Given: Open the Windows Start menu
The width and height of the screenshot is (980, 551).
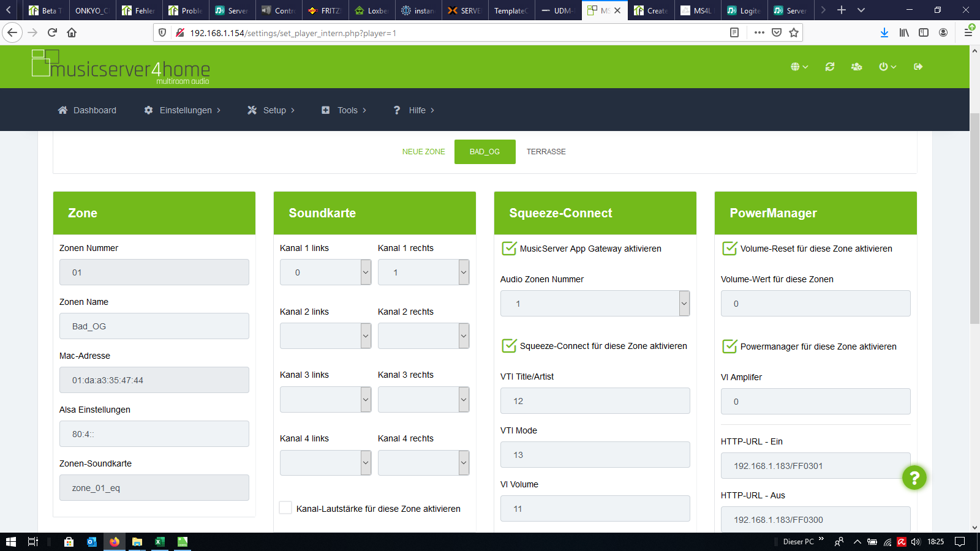Looking at the screenshot, I should click(x=10, y=542).
